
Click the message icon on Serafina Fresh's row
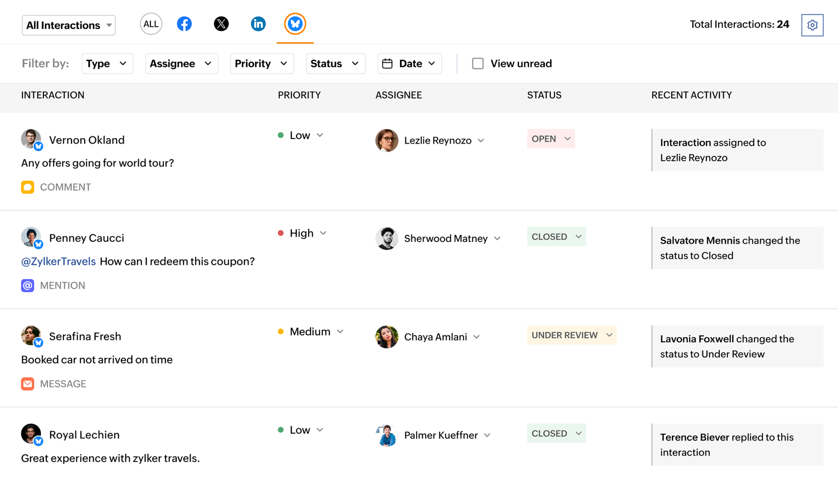coord(28,383)
